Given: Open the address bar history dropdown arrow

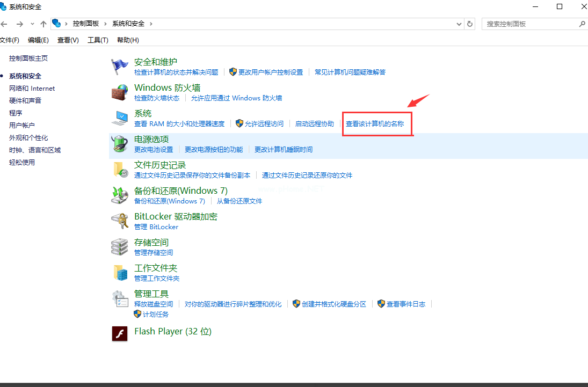Looking at the screenshot, I should coord(458,24).
